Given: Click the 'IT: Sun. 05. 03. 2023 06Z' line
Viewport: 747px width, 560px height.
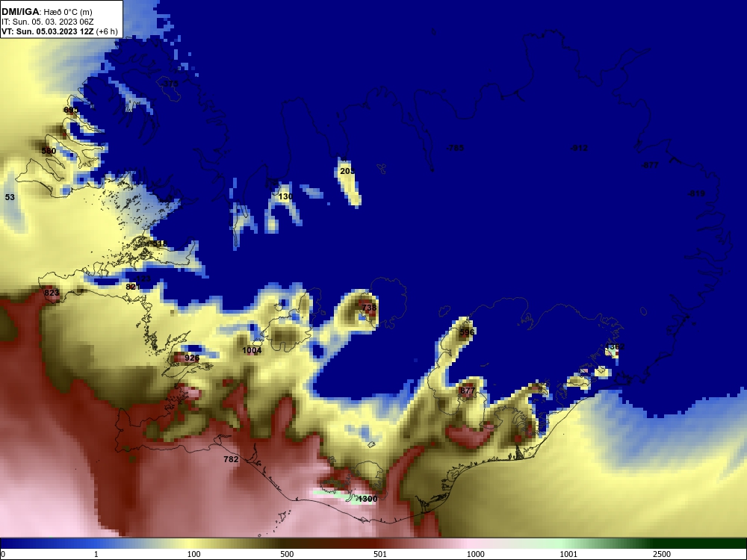Looking at the screenshot, I should click(46, 22).
